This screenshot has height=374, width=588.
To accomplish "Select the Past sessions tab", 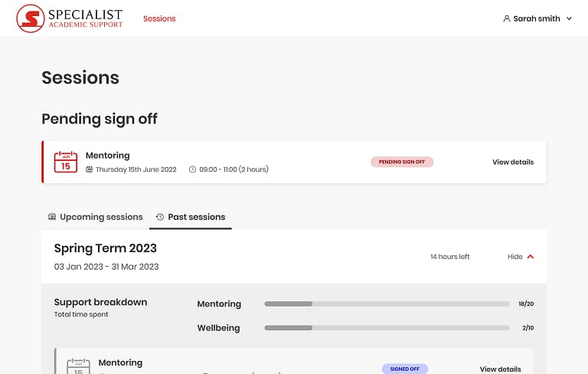I will pos(191,217).
